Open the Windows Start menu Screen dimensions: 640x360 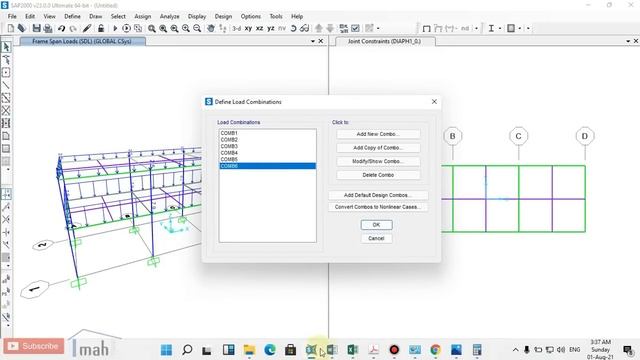167,350
